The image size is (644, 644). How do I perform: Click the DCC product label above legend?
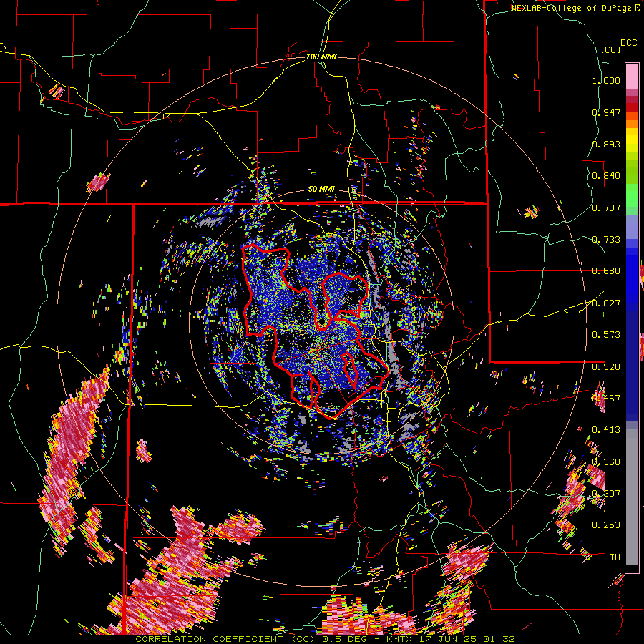click(x=628, y=43)
